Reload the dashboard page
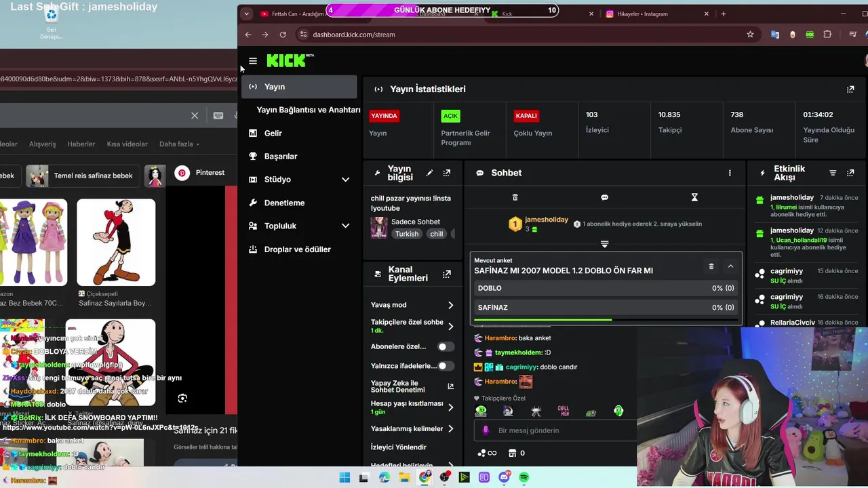868x488 pixels. tap(283, 35)
